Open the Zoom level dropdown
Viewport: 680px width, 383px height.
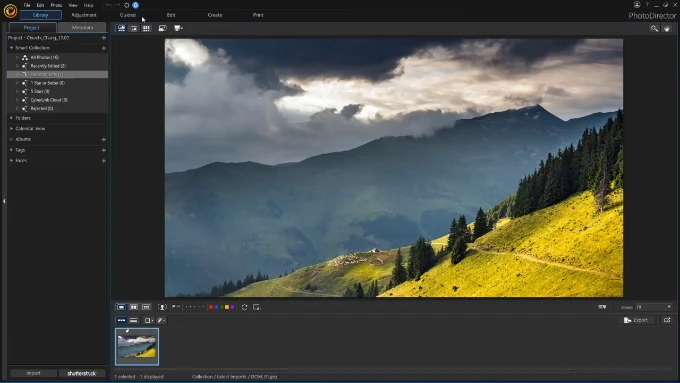pyautogui.click(x=654, y=307)
